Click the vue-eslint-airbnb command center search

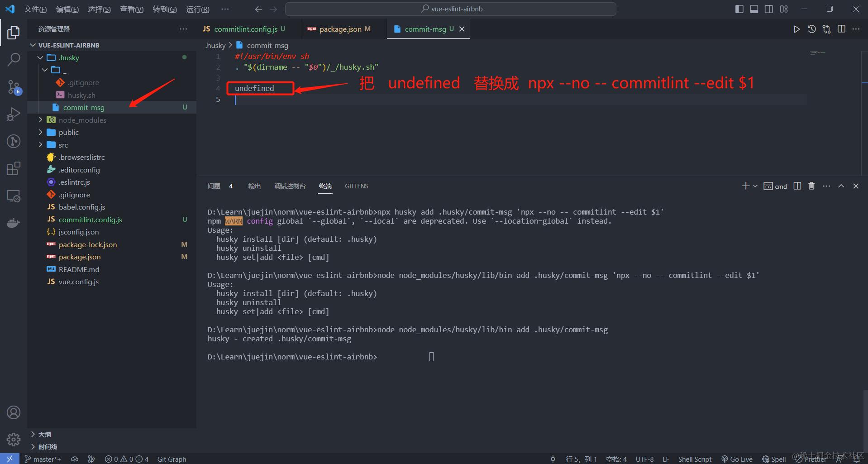451,9
